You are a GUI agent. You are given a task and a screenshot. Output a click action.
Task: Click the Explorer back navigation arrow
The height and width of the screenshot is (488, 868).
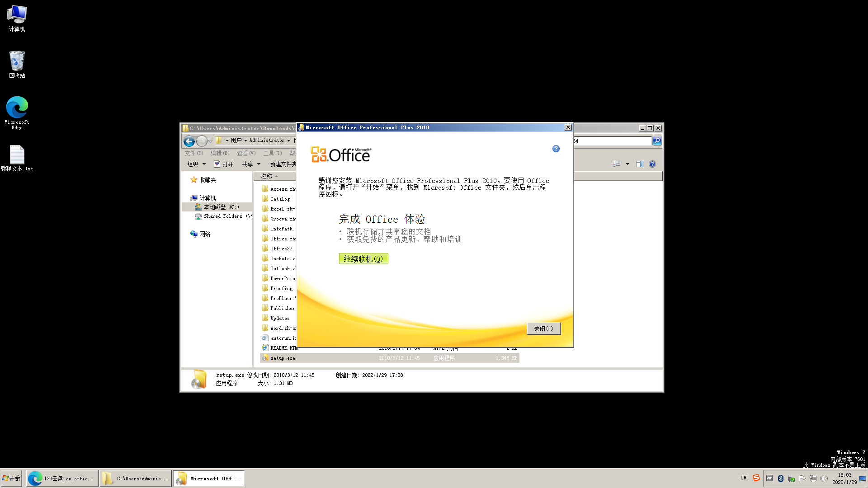click(x=189, y=141)
